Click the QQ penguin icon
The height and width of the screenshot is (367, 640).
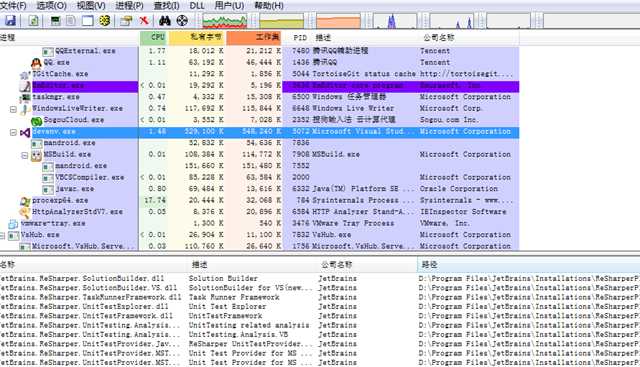click(x=36, y=63)
